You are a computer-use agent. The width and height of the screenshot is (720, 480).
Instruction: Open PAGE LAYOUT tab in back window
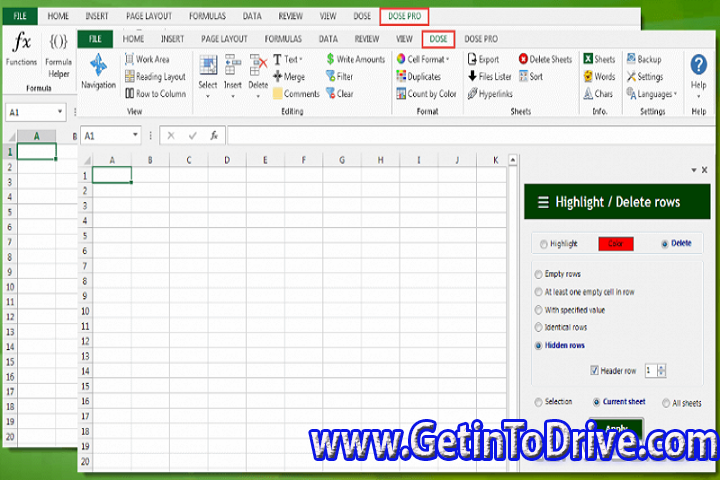[x=149, y=16]
